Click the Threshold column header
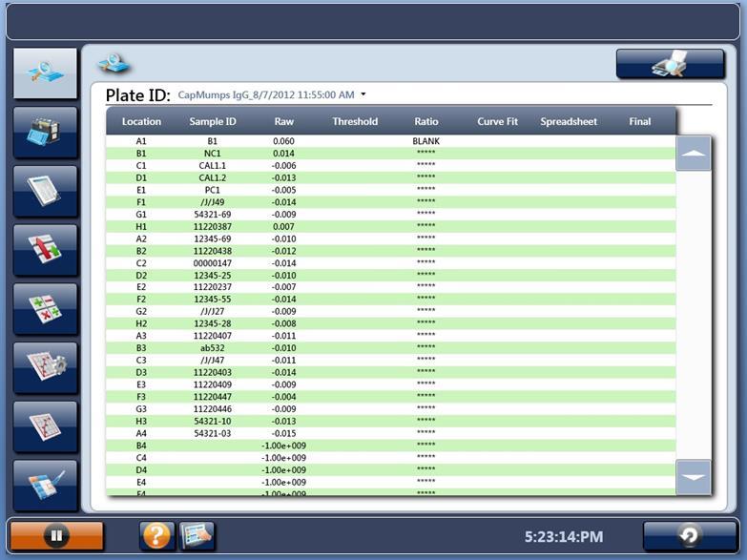 tap(355, 121)
